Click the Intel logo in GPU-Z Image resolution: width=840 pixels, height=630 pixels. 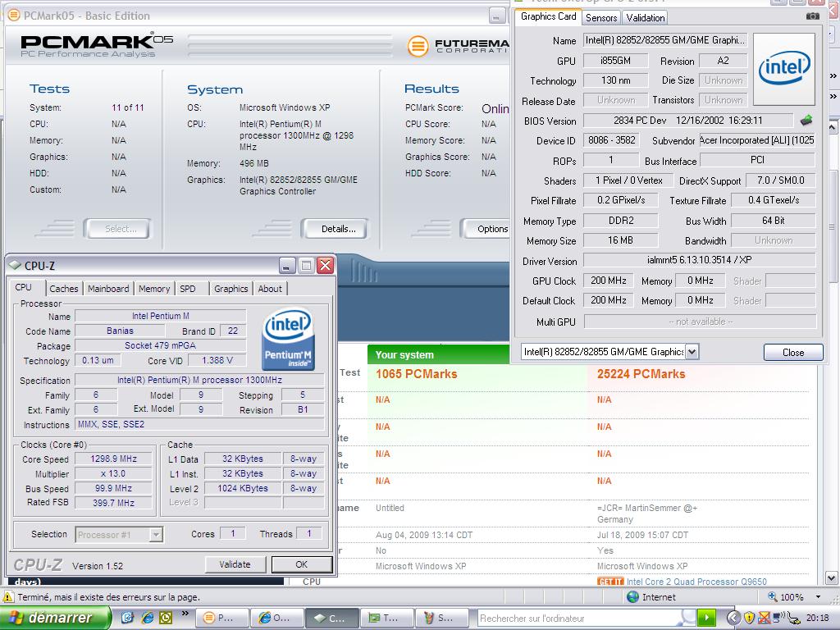click(783, 69)
